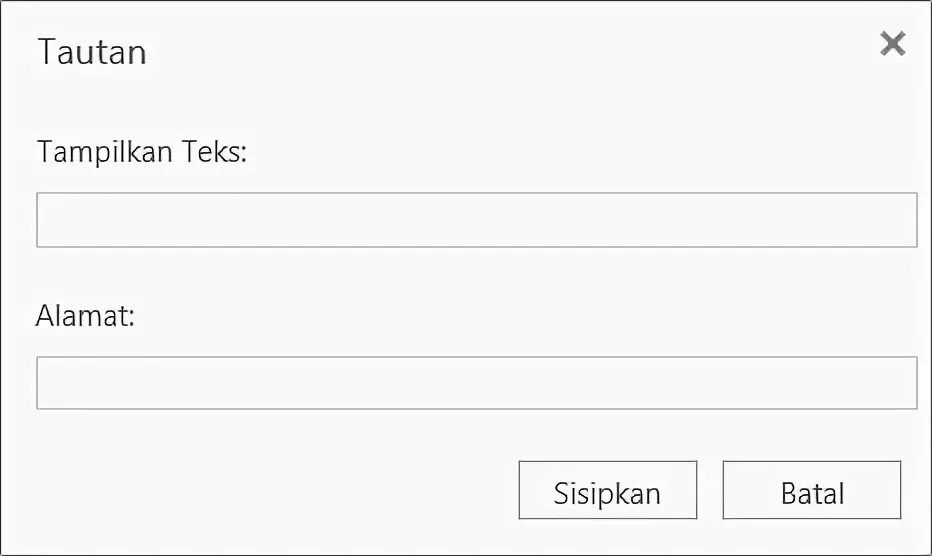
Task: Focus the Tampilkan Teks input field
Action: click(476, 220)
